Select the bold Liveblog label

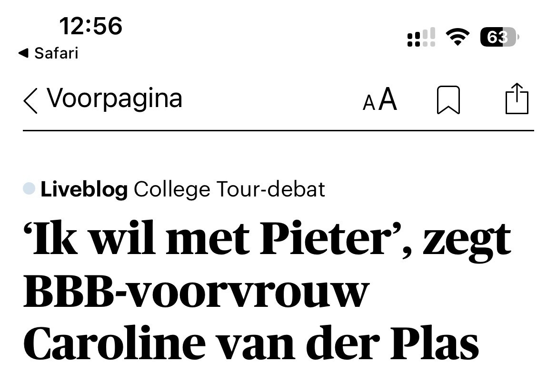[x=84, y=190]
